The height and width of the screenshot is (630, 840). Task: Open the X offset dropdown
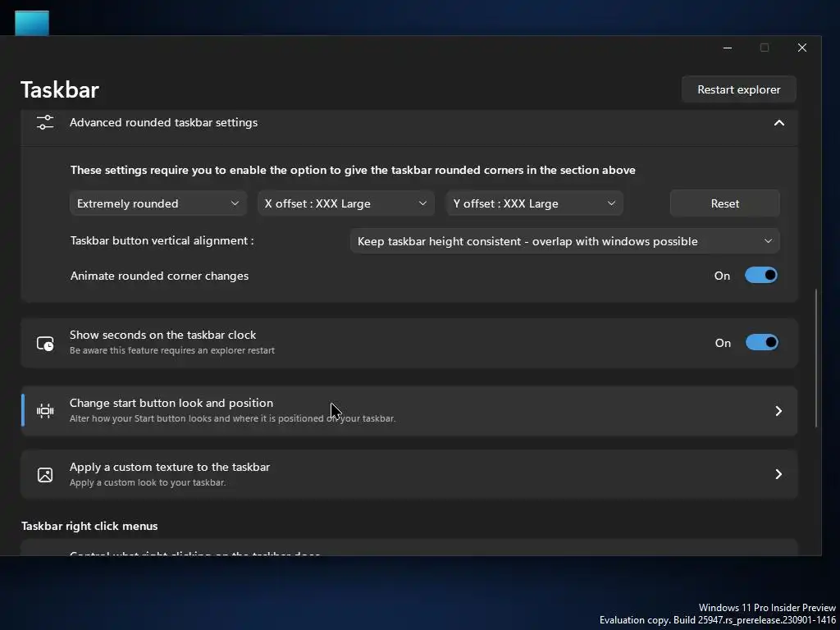click(346, 203)
